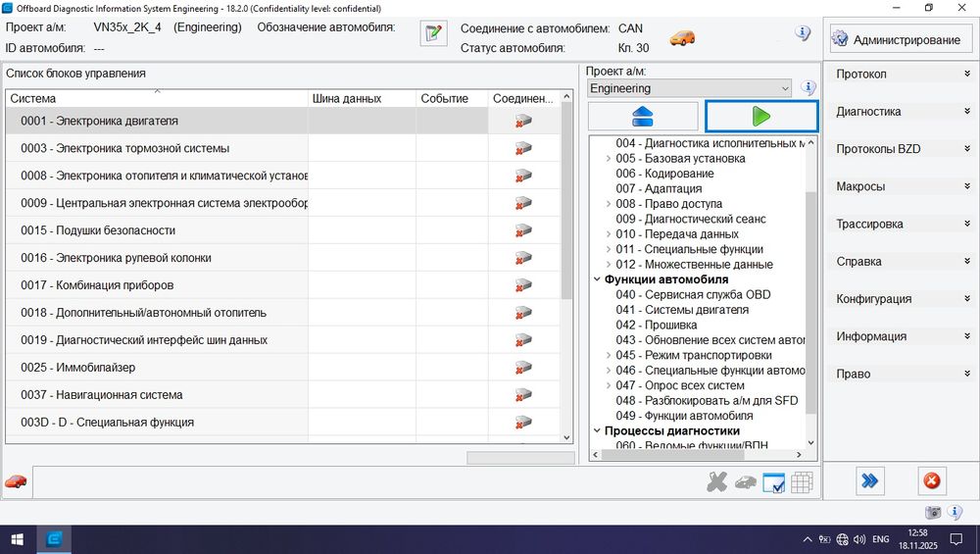Click the edit vehicle designation notepad icon
The width and height of the screenshot is (980, 554).
[433, 33]
